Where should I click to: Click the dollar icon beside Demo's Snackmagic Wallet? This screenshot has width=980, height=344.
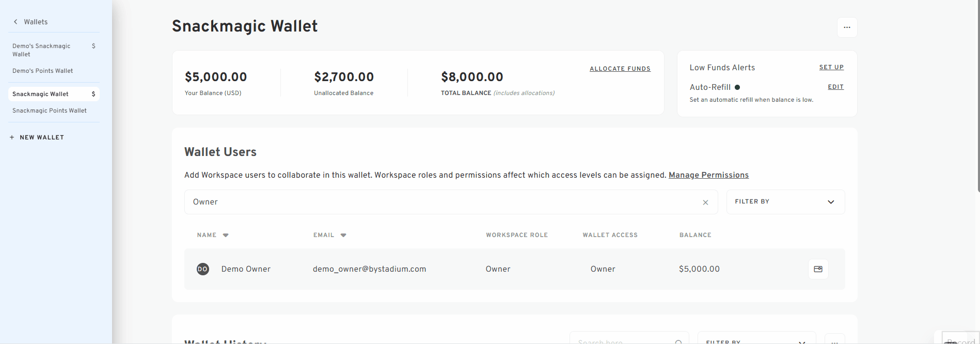pos(93,46)
